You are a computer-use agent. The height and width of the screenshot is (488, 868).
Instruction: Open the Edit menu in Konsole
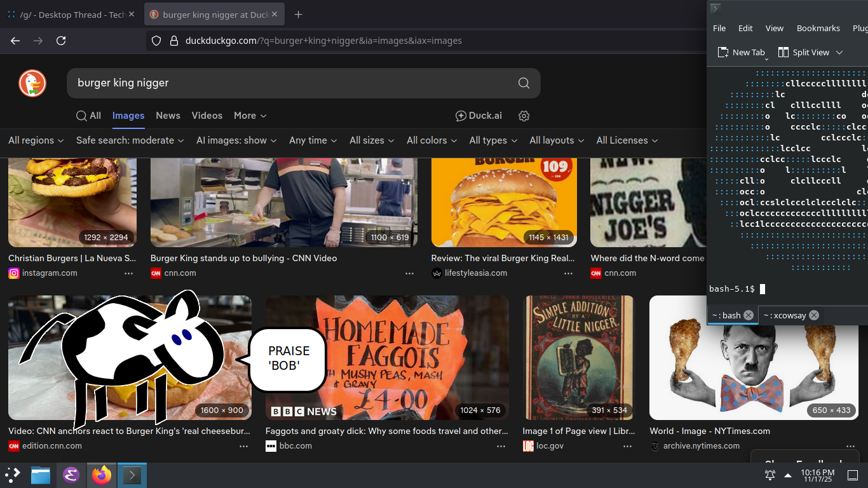pos(745,28)
